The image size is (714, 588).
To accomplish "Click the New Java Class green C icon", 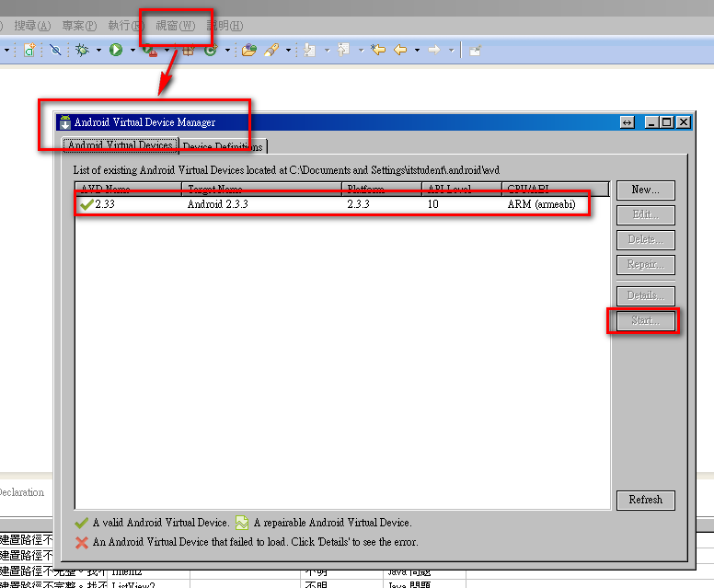I will point(211,50).
